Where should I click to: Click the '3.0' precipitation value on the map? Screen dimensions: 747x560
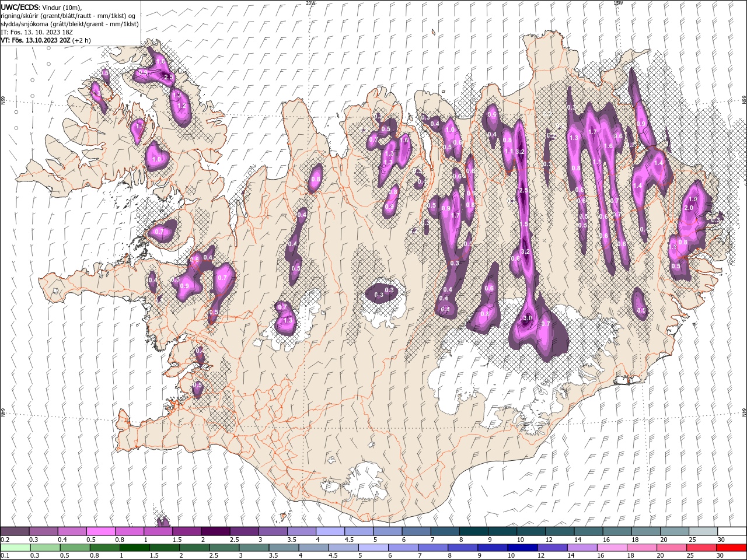pyautogui.click(x=528, y=318)
